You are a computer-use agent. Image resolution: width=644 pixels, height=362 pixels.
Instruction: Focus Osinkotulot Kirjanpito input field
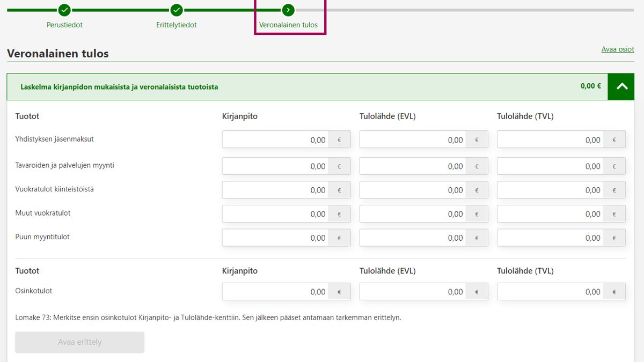click(275, 292)
